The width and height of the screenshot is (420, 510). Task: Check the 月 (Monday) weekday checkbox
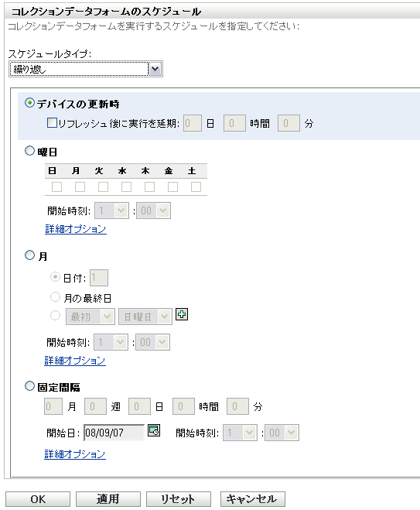pyautogui.click(x=80, y=187)
